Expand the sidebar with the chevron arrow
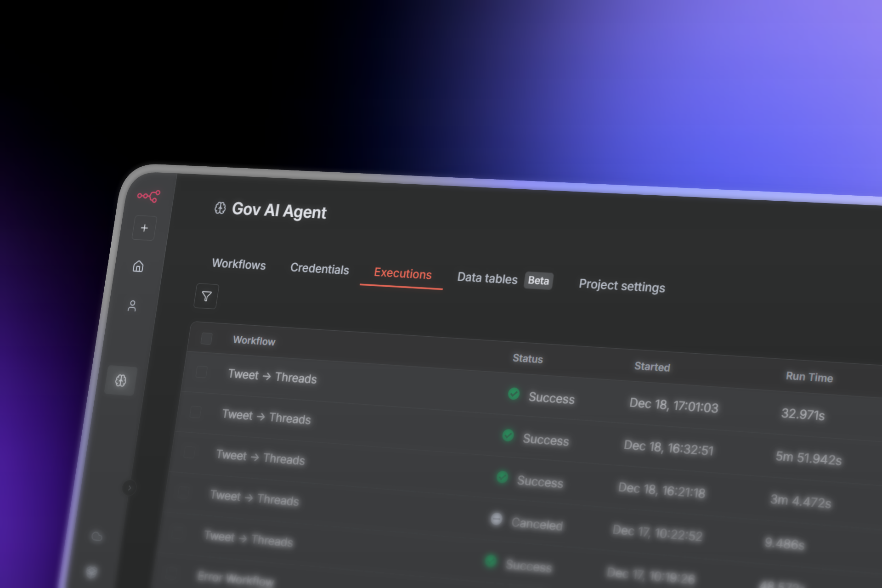The image size is (882, 588). pyautogui.click(x=130, y=487)
